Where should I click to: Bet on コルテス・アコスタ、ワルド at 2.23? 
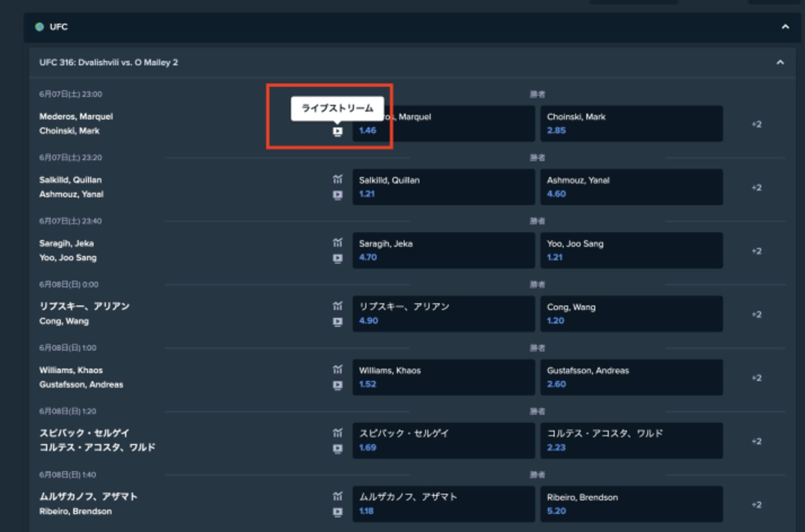[631, 441]
